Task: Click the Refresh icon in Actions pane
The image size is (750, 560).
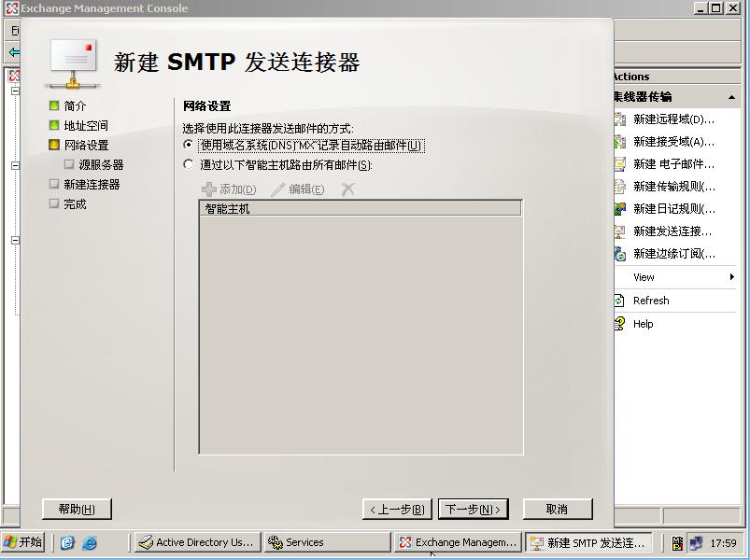Action: 620,301
